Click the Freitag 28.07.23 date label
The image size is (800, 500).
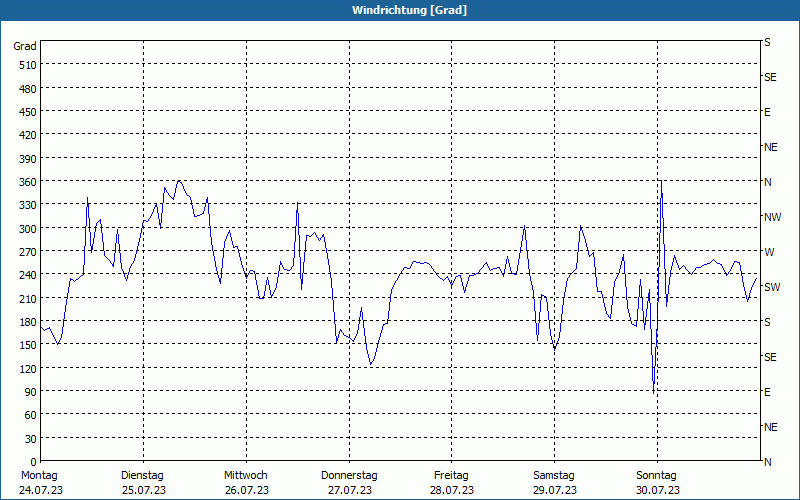452,483
